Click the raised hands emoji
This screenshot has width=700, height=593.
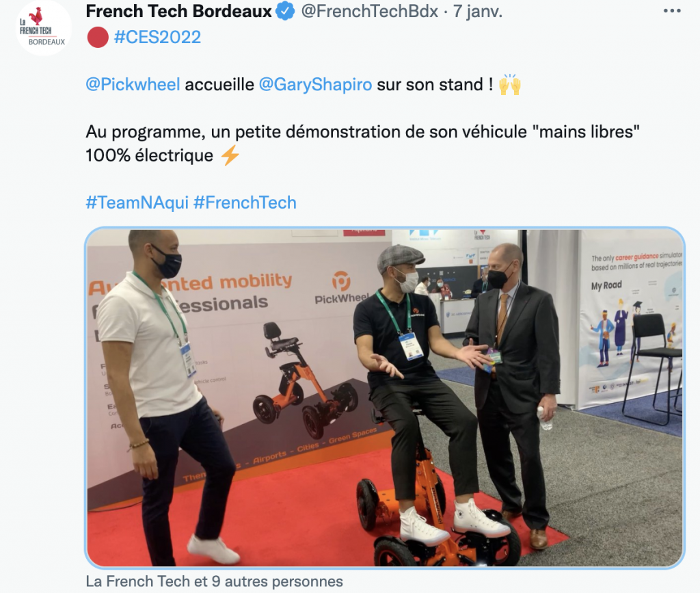click(510, 84)
